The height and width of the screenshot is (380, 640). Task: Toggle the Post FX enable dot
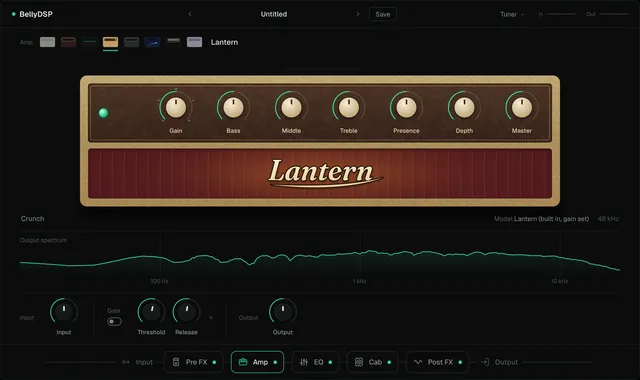(x=460, y=362)
